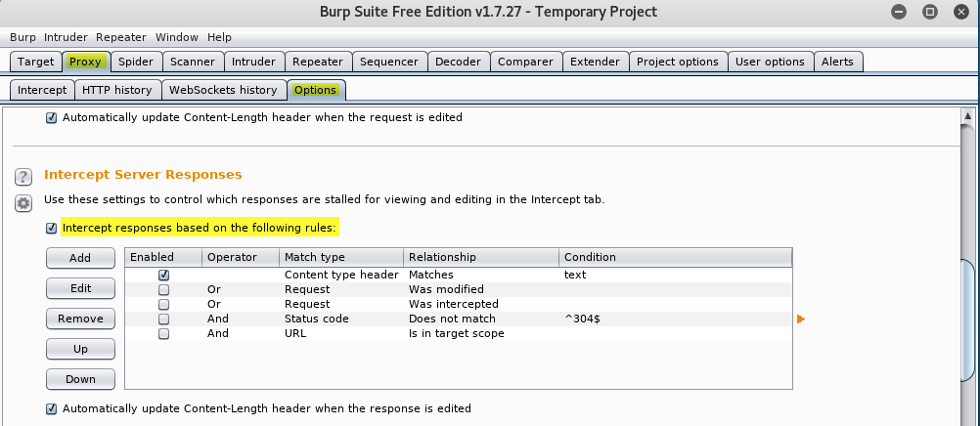This screenshot has height=426, width=980.
Task: Click the vertical scrollbar up arrow
Action: point(966,118)
